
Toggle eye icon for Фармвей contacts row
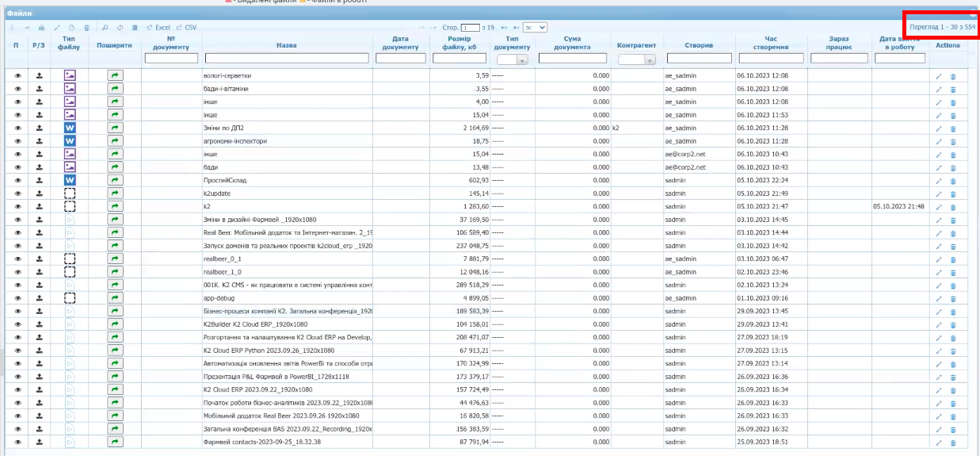[x=17, y=442]
